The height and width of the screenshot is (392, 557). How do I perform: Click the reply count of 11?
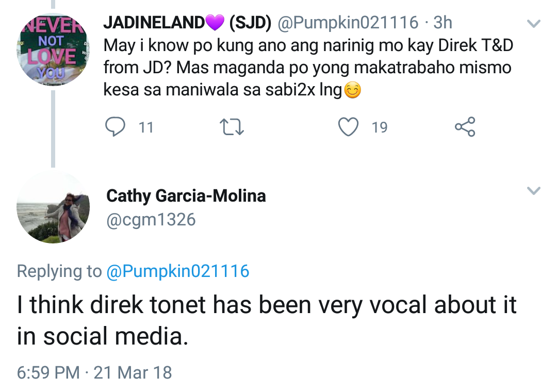(x=146, y=127)
